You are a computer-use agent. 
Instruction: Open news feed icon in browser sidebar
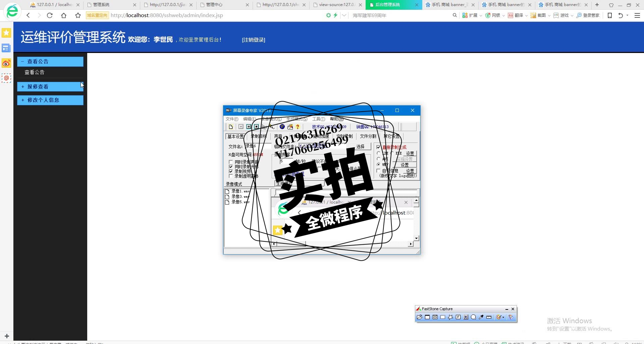coord(6,48)
